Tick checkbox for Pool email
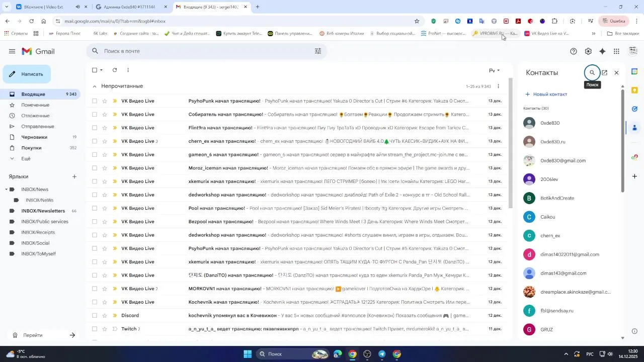 (x=95, y=208)
